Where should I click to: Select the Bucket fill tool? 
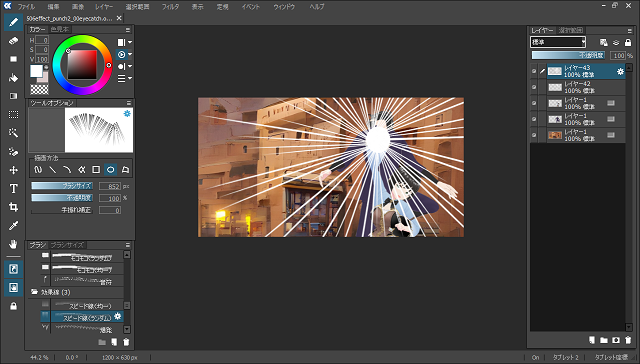pos(13,78)
